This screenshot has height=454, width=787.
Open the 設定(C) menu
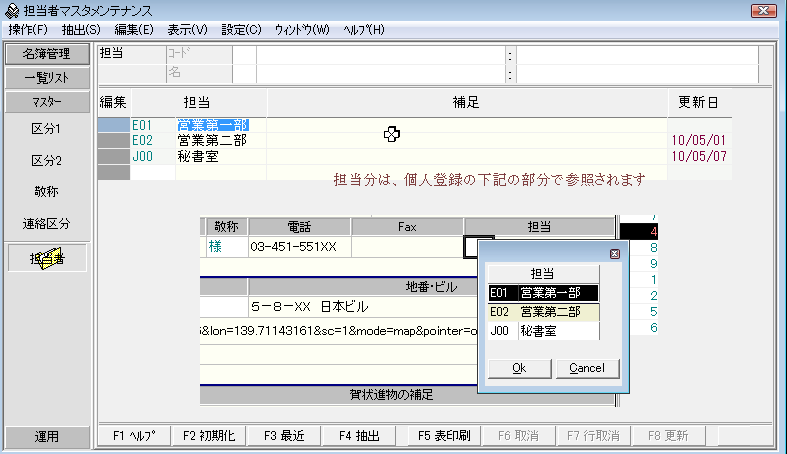[241, 30]
